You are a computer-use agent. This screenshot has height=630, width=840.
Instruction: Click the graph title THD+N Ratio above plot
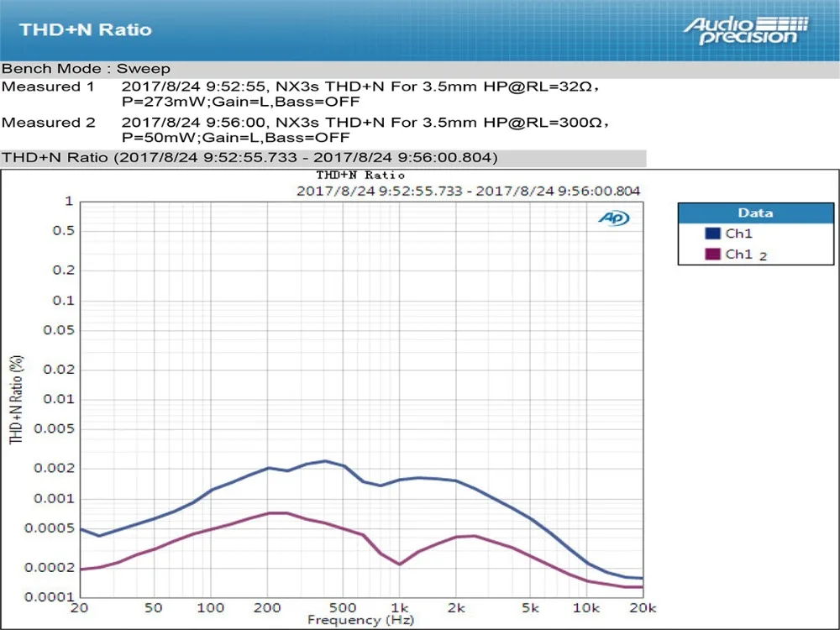coord(360,175)
